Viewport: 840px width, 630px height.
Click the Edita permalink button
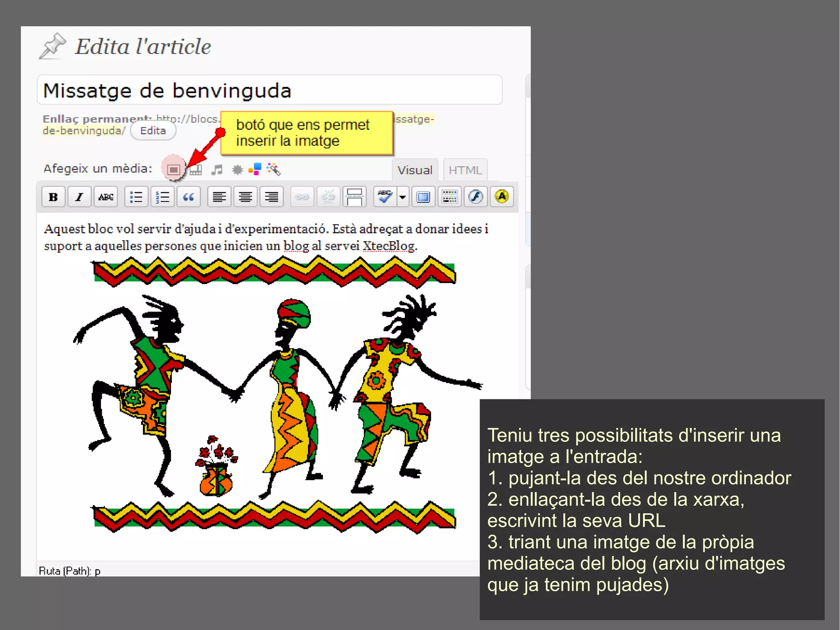tap(153, 131)
